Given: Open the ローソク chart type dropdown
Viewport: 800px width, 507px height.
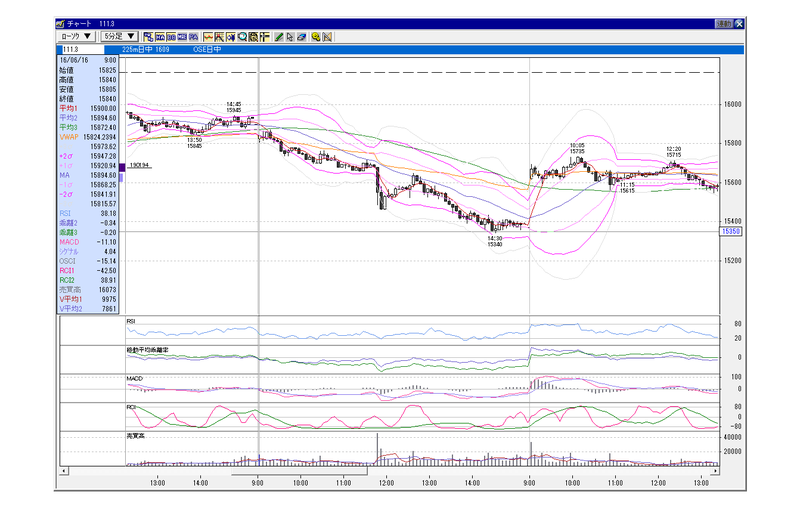Looking at the screenshot, I should pos(75,36).
